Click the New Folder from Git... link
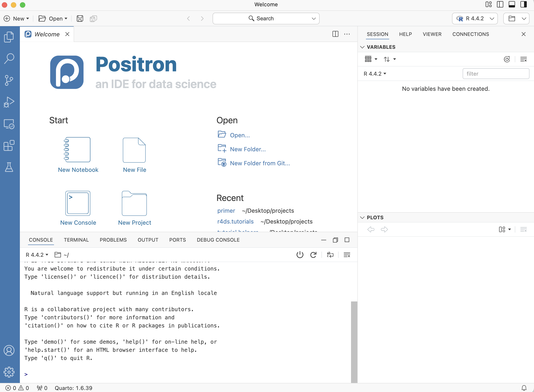This screenshot has height=392, width=534. coord(260,163)
